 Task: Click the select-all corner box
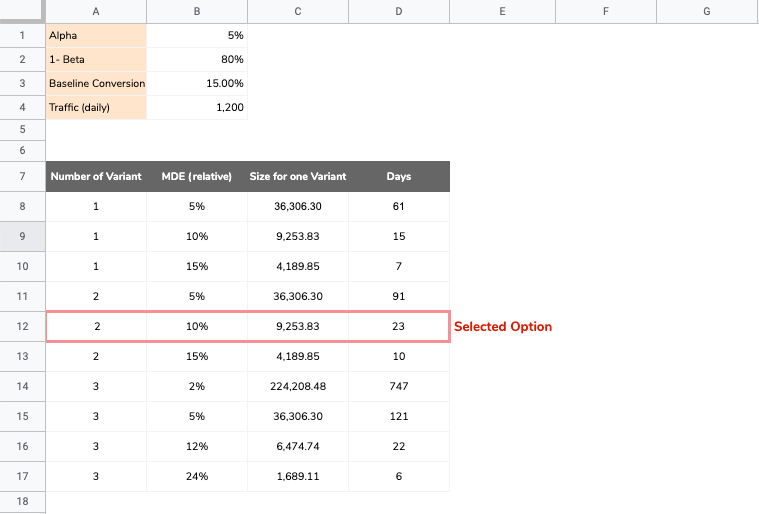pos(22,11)
